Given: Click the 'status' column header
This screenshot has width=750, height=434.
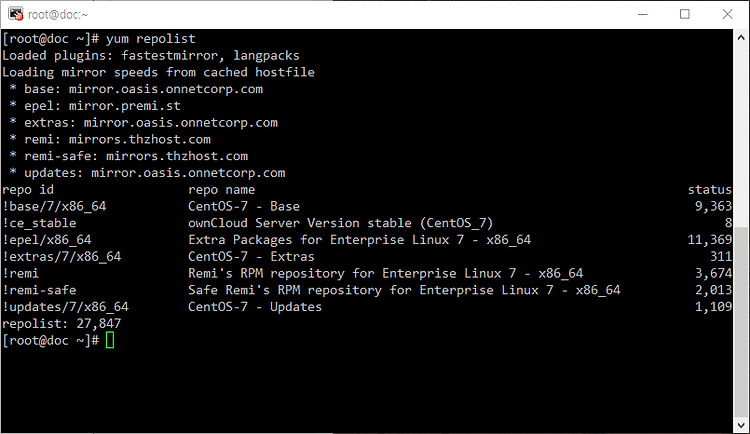Looking at the screenshot, I should (710, 189).
